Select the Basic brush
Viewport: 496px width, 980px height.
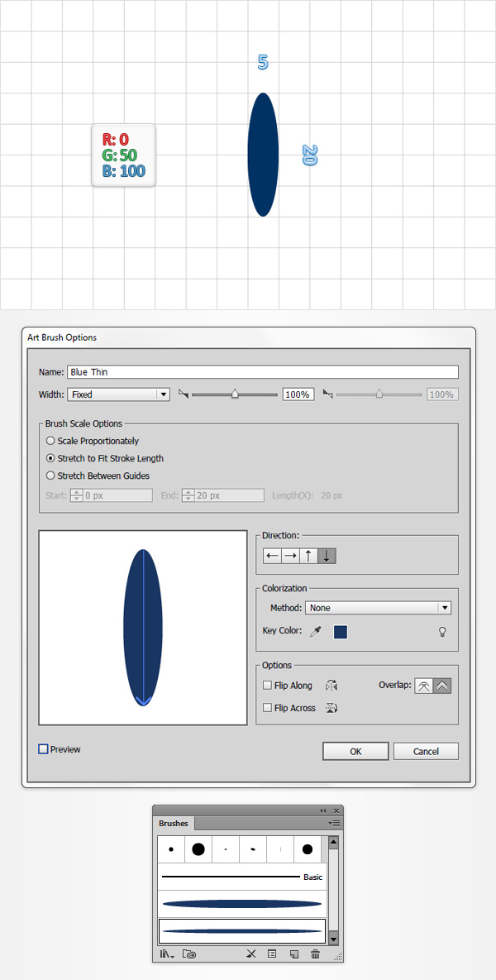pos(241,877)
